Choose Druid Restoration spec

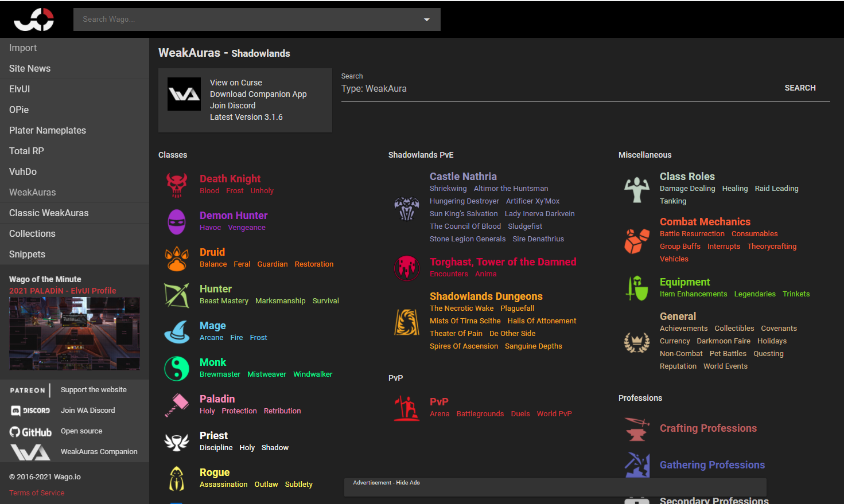point(314,264)
